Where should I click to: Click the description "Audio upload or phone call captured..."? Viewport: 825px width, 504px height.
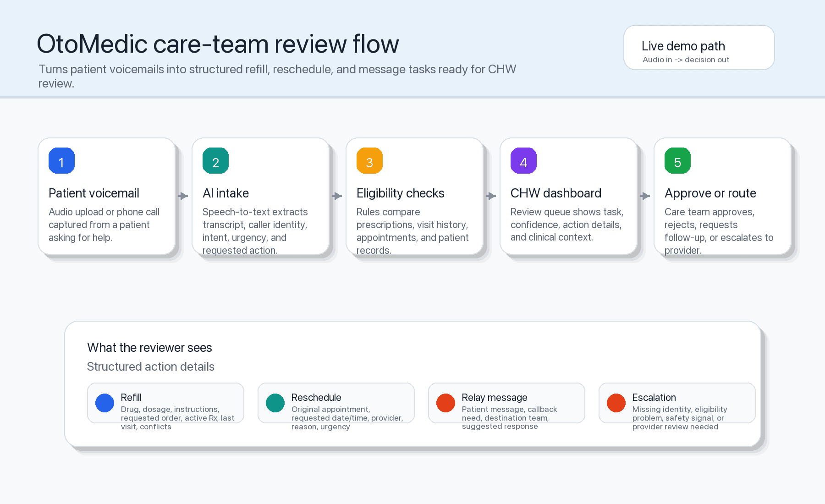(x=104, y=225)
